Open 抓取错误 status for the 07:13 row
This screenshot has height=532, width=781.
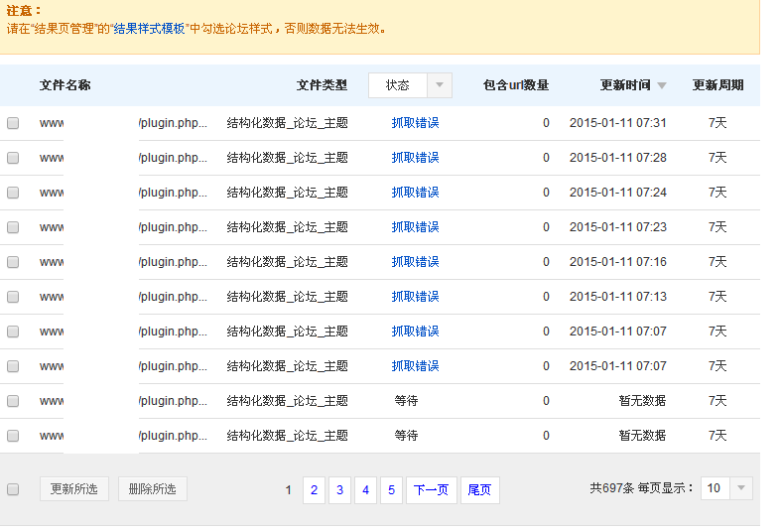coord(415,297)
